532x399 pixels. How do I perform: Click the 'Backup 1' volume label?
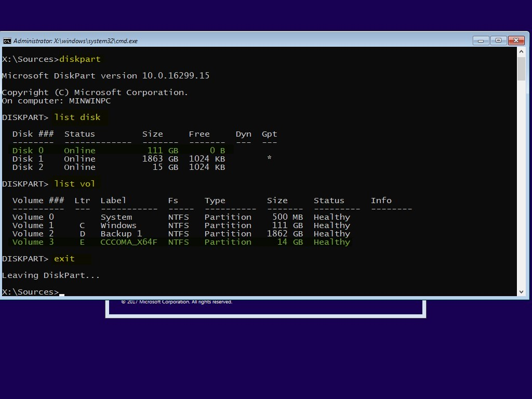121,234
